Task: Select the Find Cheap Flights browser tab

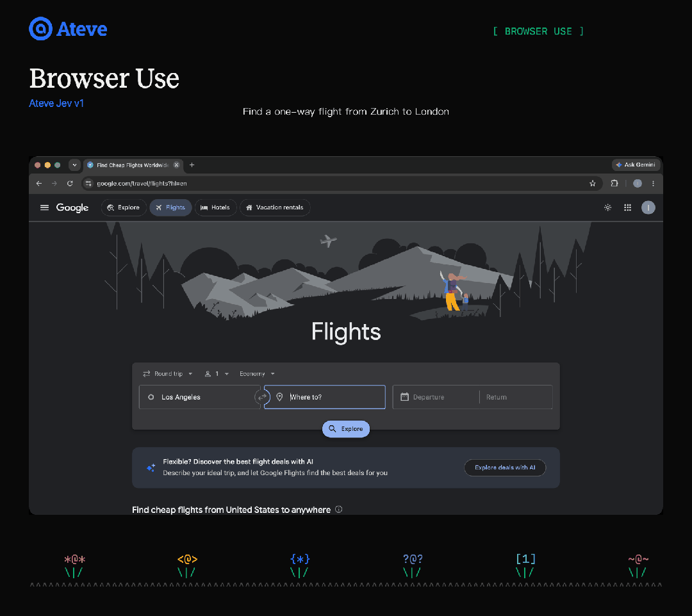Action: tap(133, 165)
